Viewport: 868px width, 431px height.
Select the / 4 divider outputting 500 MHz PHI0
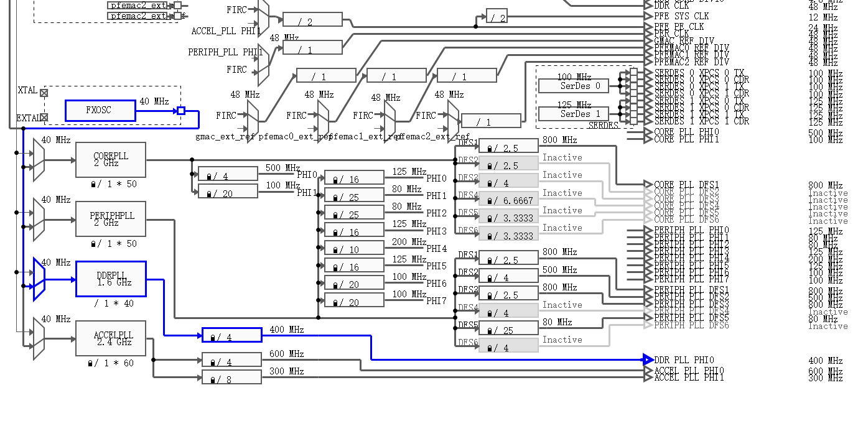(228, 174)
